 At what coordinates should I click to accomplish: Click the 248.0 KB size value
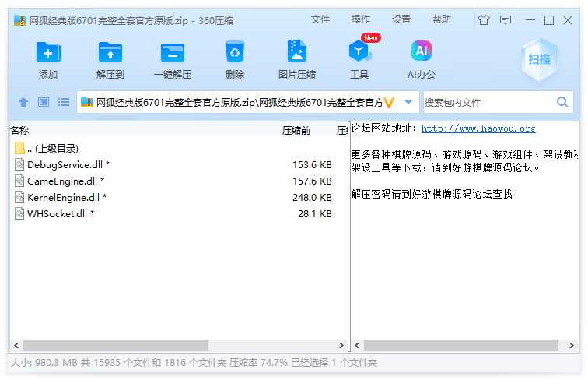tap(312, 197)
